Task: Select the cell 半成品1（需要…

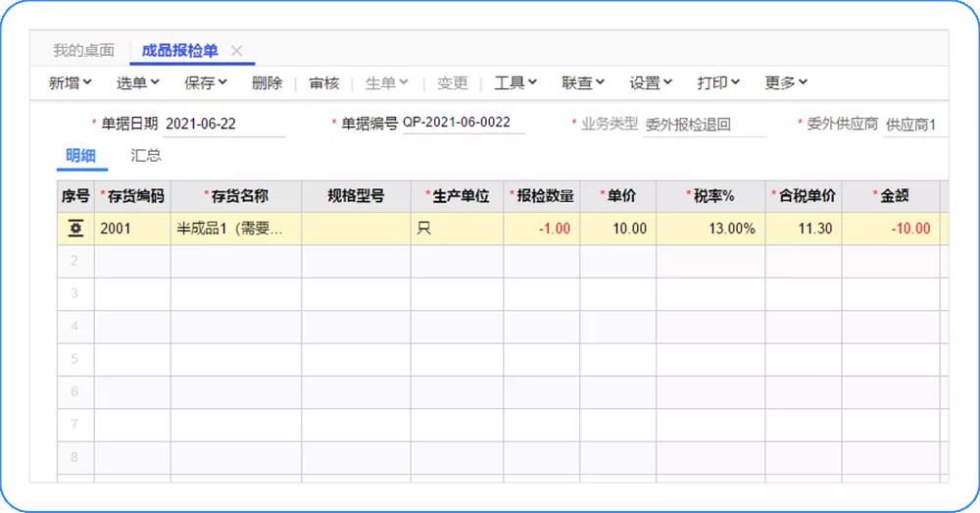Action: pyautogui.click(x=236, y=229)
